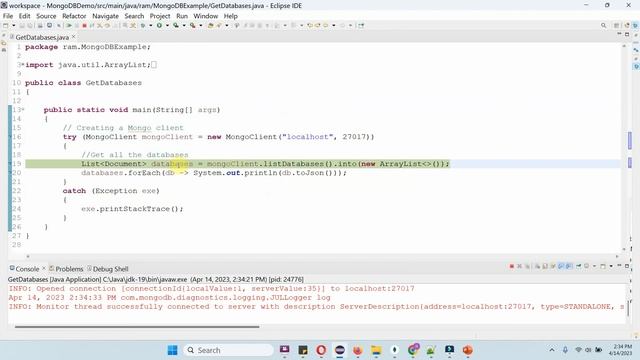Image resolution: width=640 pixels, height=360 pixels.
Task: Click the Coverage run icon in toolbar
Action: click(x=176, y=25)
